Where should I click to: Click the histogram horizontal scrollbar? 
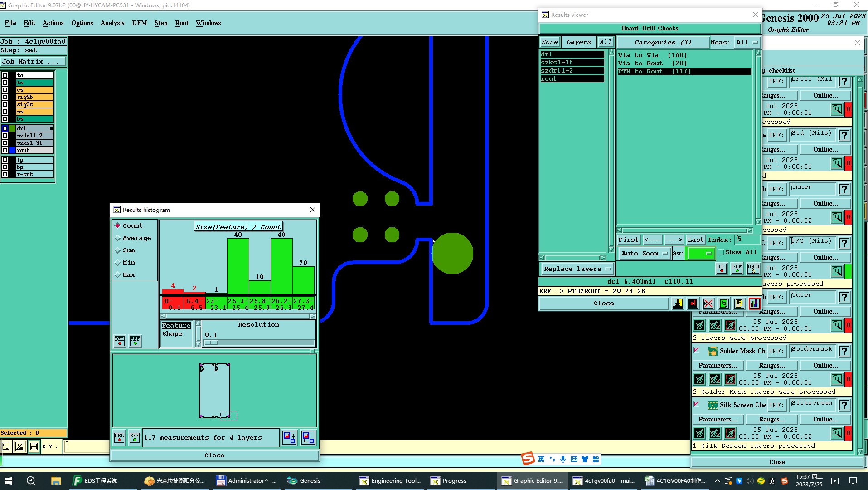point(238,316)
